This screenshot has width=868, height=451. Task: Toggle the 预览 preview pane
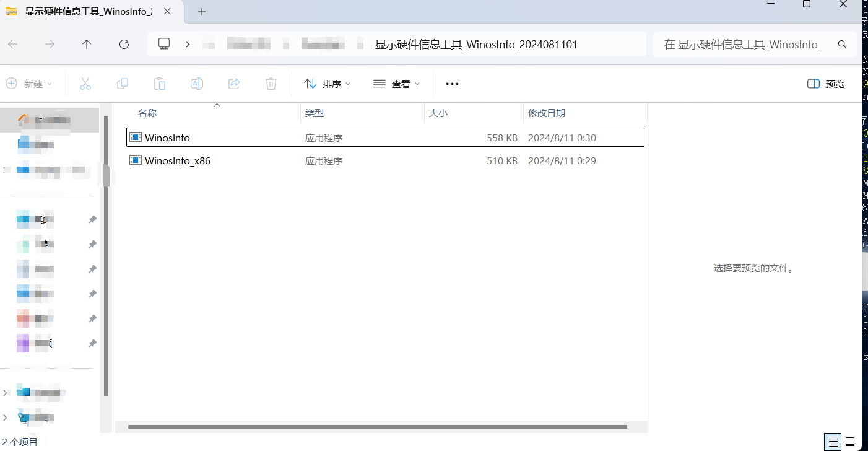tap(826, 84)
